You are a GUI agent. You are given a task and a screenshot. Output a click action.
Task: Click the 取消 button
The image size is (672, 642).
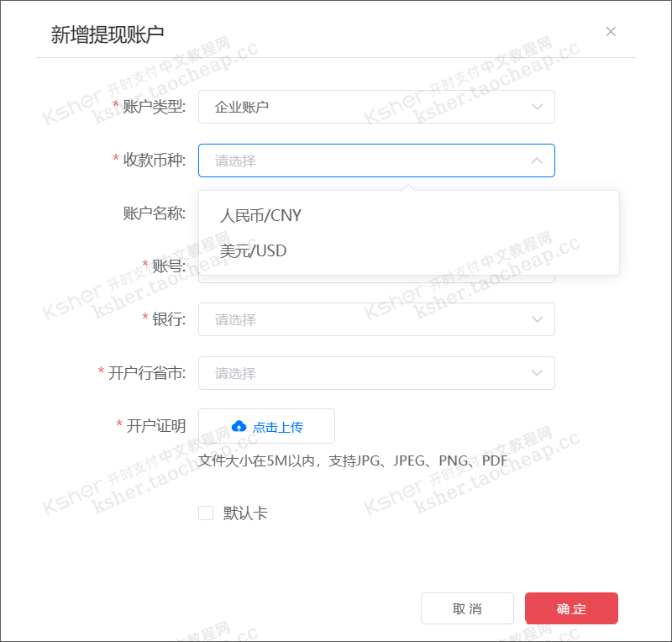pyautogui.click(x=467, y=608)
